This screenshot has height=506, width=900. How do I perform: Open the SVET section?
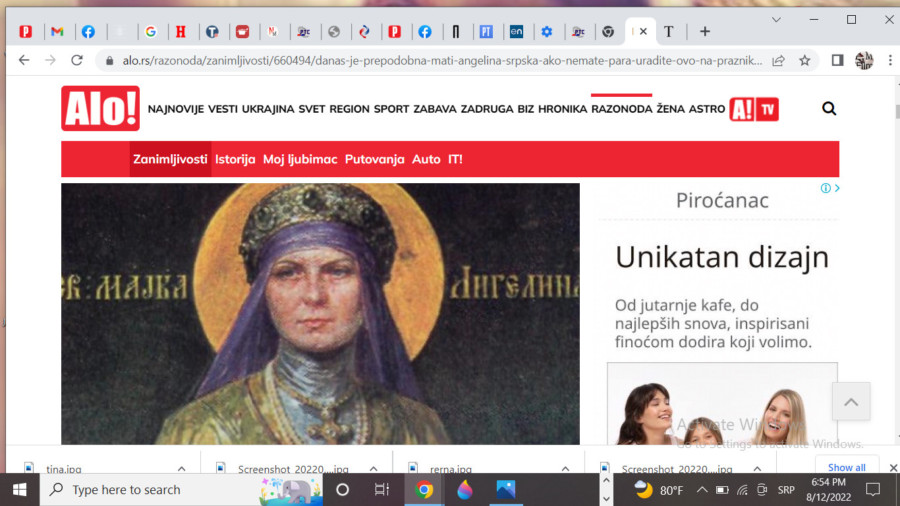click(312, 109)
